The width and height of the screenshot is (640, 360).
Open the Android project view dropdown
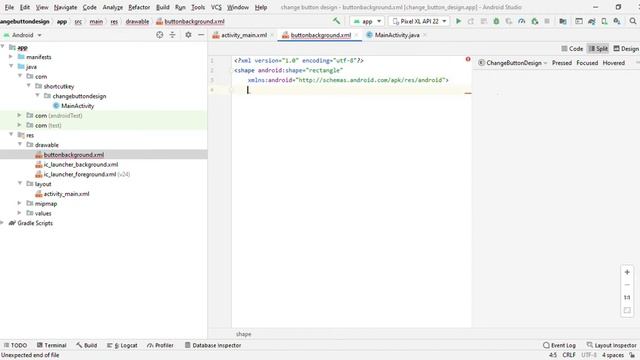click(x=22, y=35)
